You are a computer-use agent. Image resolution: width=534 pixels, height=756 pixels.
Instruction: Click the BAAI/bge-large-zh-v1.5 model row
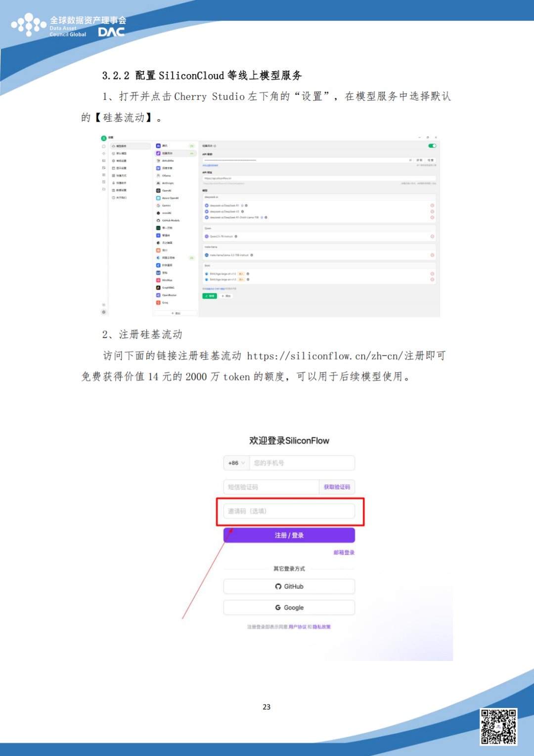coord(319,274)
